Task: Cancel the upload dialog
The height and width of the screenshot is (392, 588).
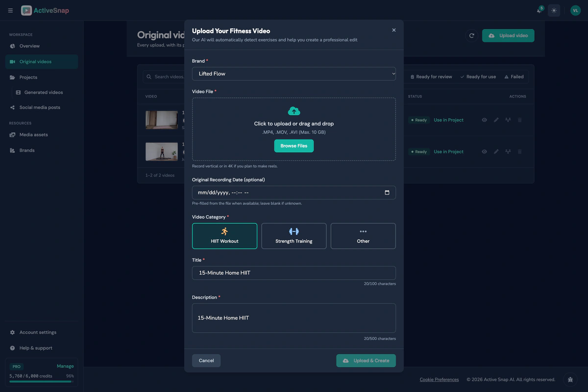Action: coord(206,361)
